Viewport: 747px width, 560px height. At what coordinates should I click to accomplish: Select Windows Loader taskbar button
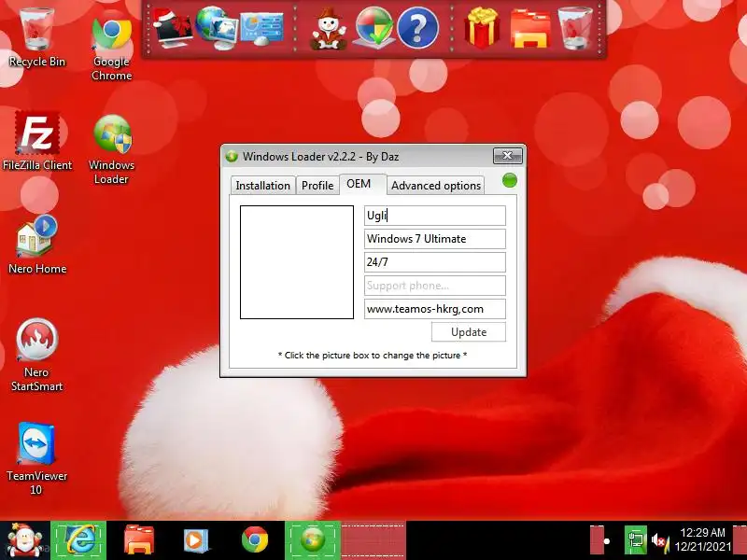[x=313, y=540]
